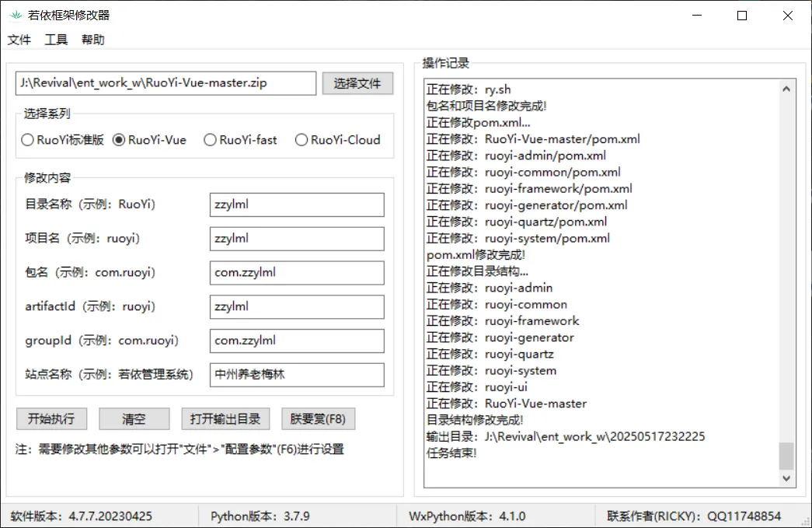Click the log scrollbar down arrow
This screenshot has width=812, height=528.
[x=786, y=478]
